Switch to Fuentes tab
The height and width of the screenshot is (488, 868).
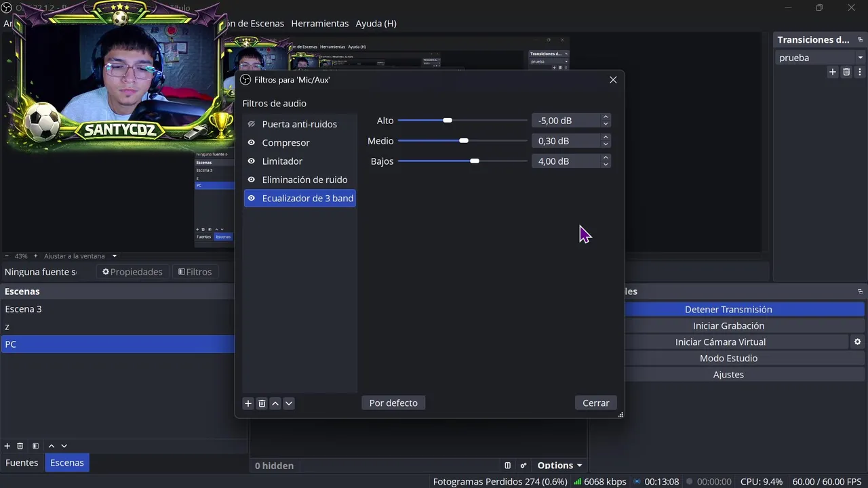pyautogui.click(x=22, y=463)
